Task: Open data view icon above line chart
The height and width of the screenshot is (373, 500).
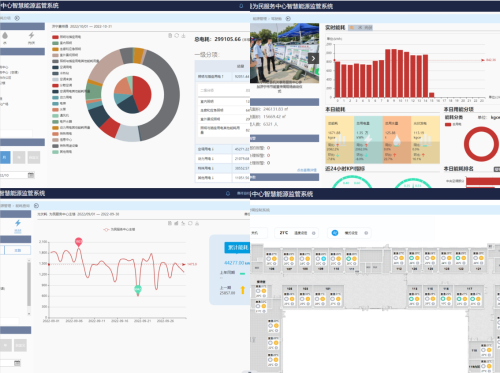Action: pos(170,223)
